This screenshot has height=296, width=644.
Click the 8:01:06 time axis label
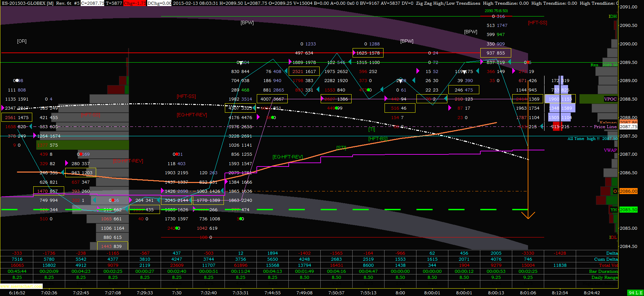[x=528, y=293]
